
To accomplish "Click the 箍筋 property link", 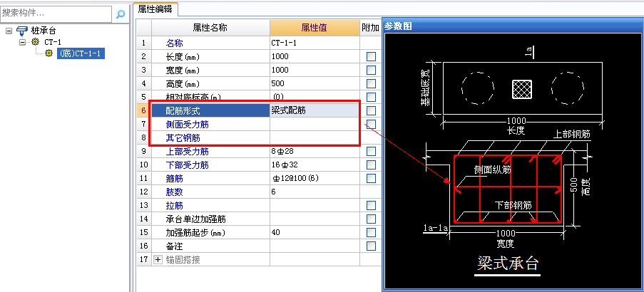I will pos(175,178).
